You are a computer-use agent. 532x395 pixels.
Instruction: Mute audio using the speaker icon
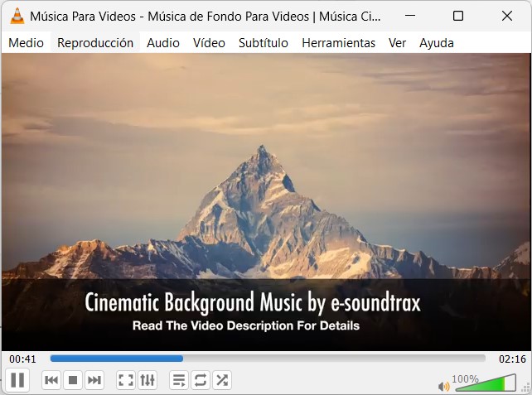443,386
